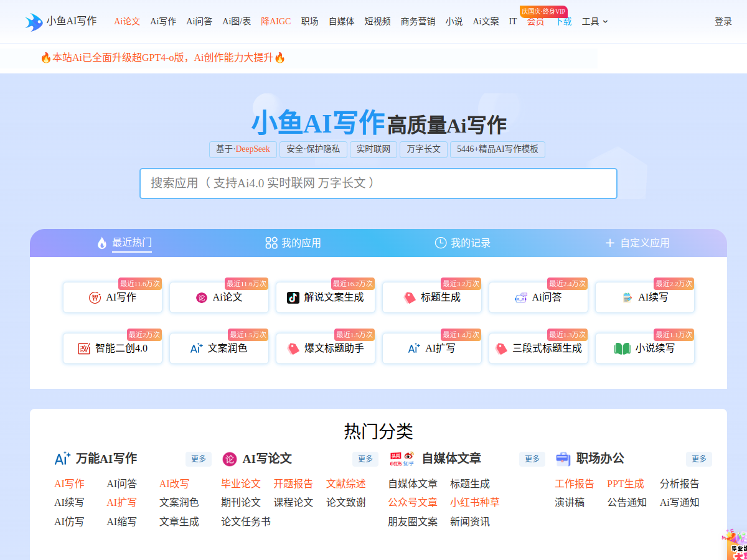Click the tag icon on 三段式标题生成
The image size is (747, 560).
click(x=501, y=349)
